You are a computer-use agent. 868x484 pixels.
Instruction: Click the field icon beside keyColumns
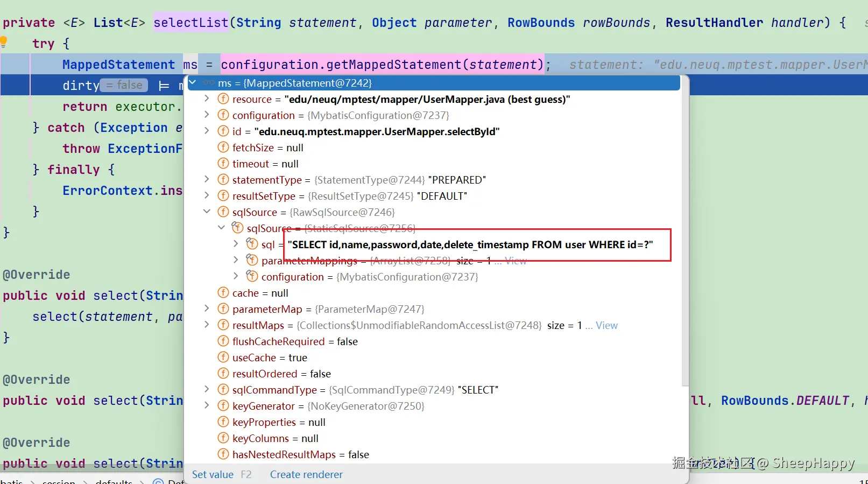click(x=223, y=438)
